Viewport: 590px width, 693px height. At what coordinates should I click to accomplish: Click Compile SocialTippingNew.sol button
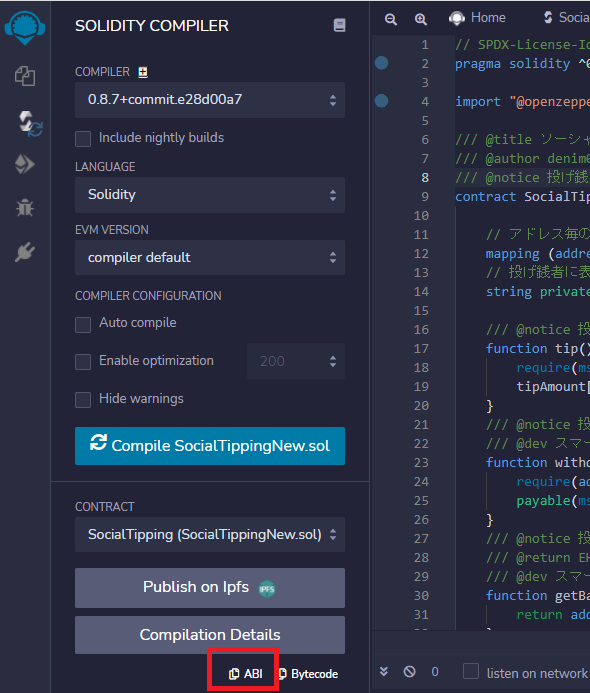pos(210,446)
